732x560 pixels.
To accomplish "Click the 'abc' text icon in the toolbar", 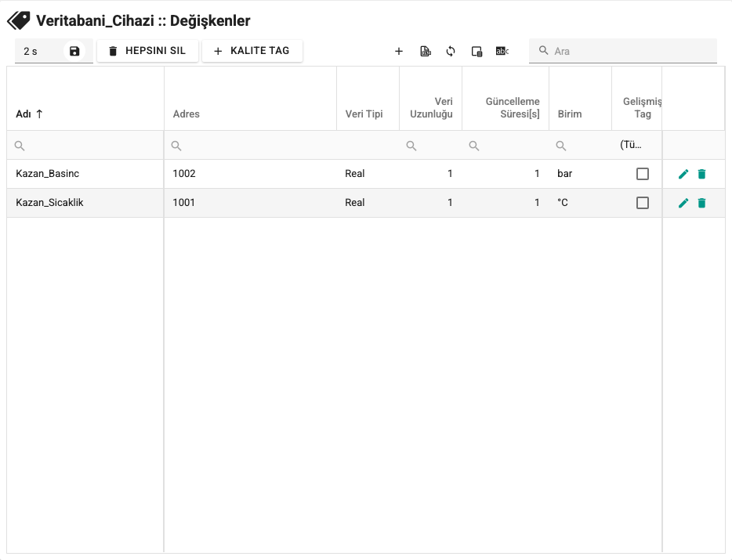I will click(x=502, y=52).
